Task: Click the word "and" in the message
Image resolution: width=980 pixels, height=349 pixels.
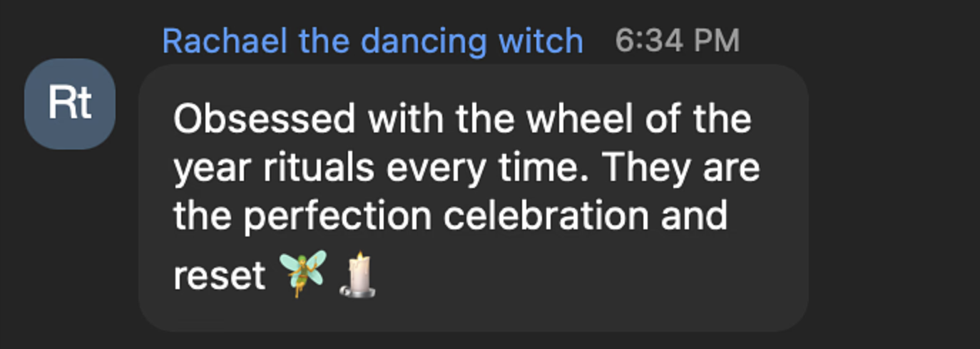Action: (693, 215)
